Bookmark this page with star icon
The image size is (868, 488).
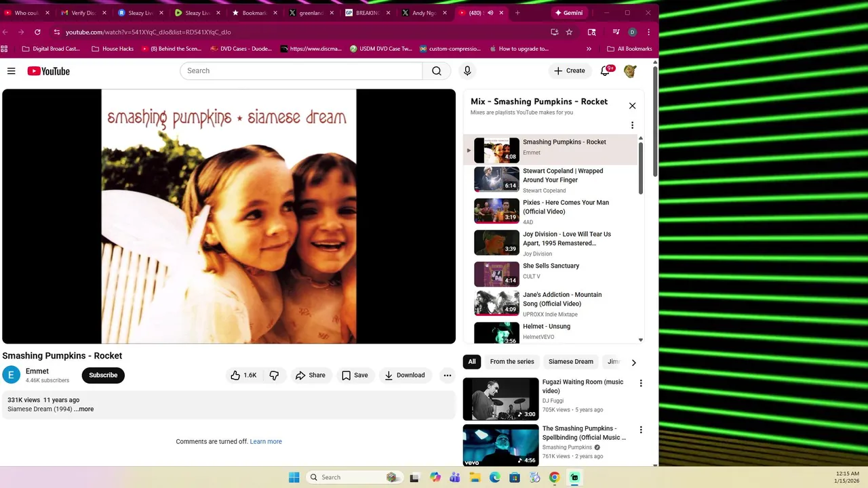coord(569,32)
